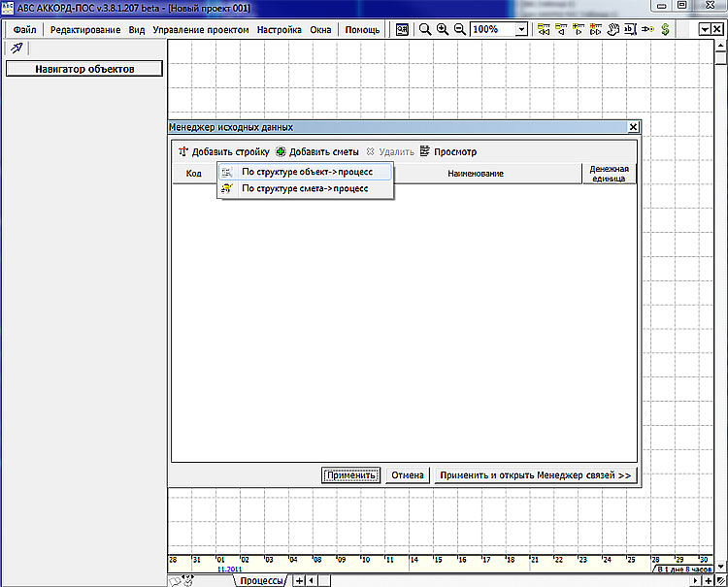Select По структуре смета->процесс item
Screen dimensions: 728x587
click(306, 188)
